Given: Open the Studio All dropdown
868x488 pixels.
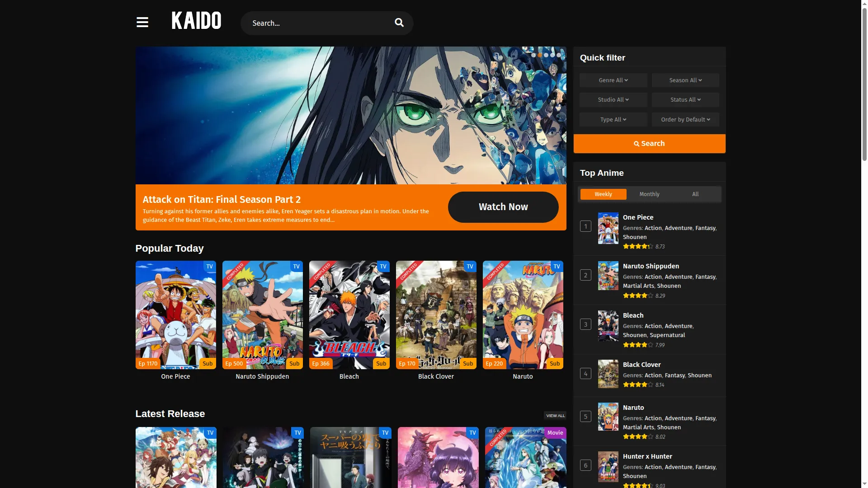Looking at the screenshot, I should (x=613, y=100).
